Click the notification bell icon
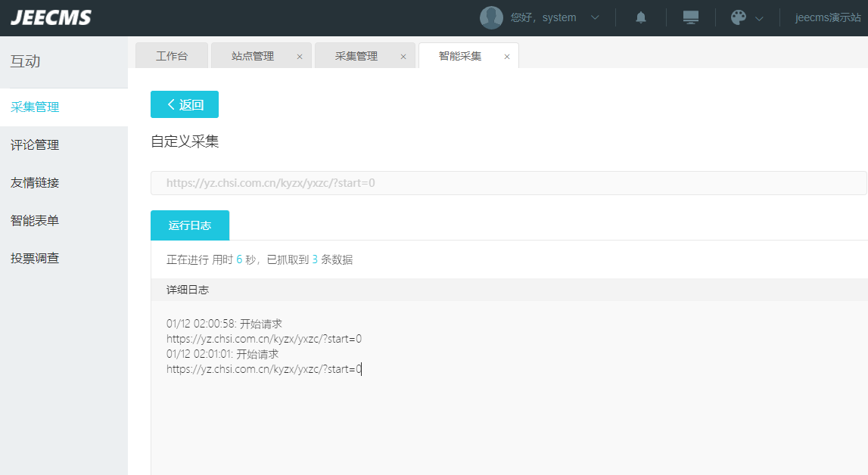The image size is (868, 475). pos(641,17)
